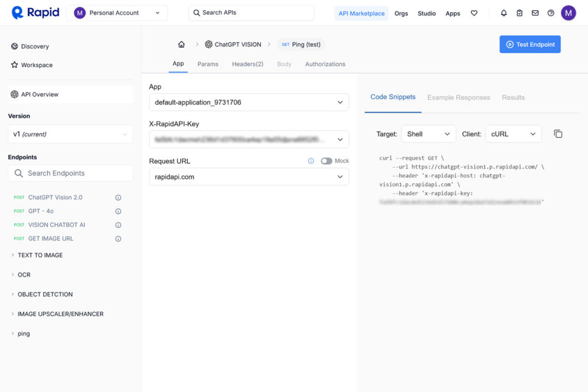Screen dimensions: 588x392
Task: Open user profile avatar at top right
Action: point(568,13)
